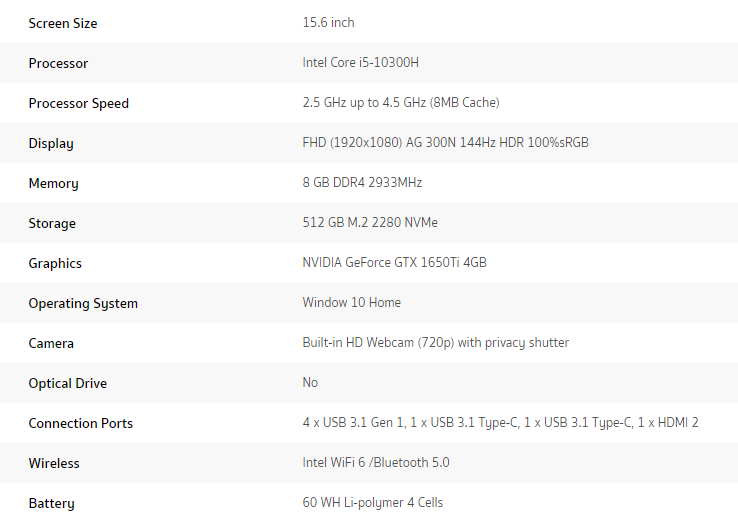Screen dimensions: 738x523
Task: Click the Optical Drive label
Action: tap(67, 383)
